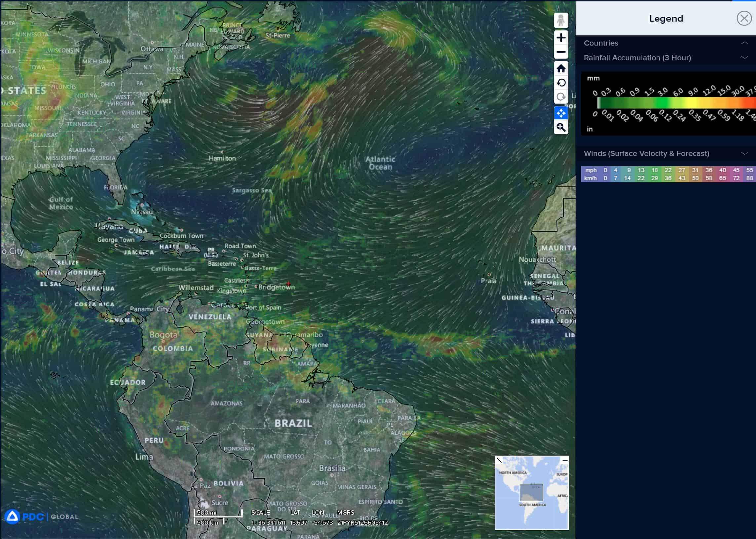Image resolution: width=756 pixels, height=539 pixels.
Task: Click the COLOMBIA country label
Action: point(173,348)
